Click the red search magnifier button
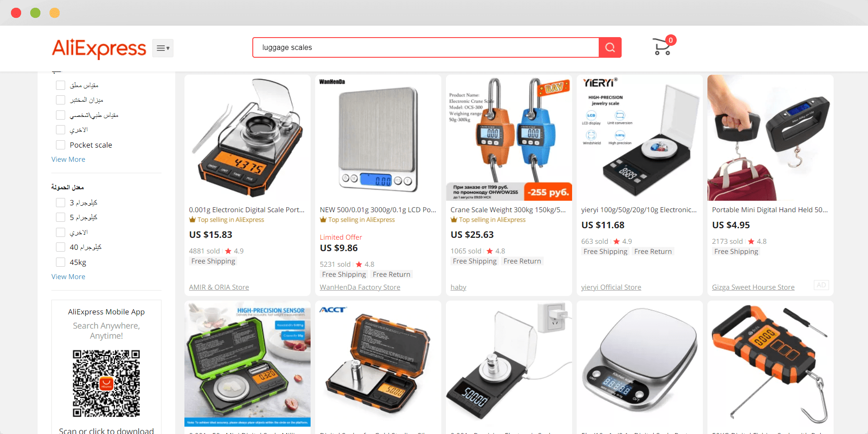The image size is (868, 434). click(x=610, y=48)
